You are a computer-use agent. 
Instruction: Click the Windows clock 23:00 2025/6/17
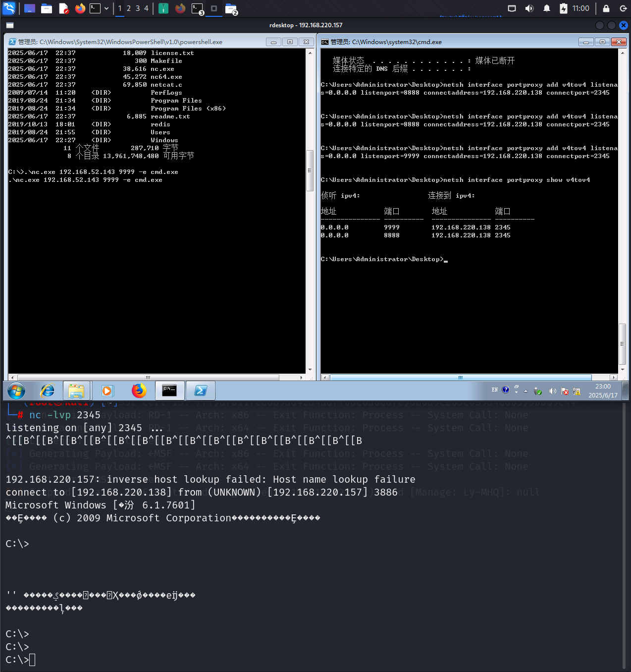coord(603,391)
